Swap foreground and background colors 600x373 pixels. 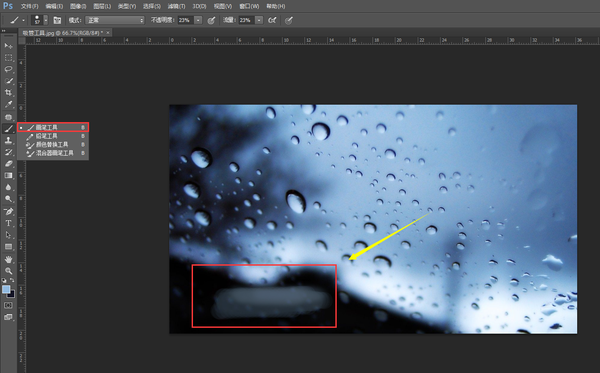[x=12, y=280]
